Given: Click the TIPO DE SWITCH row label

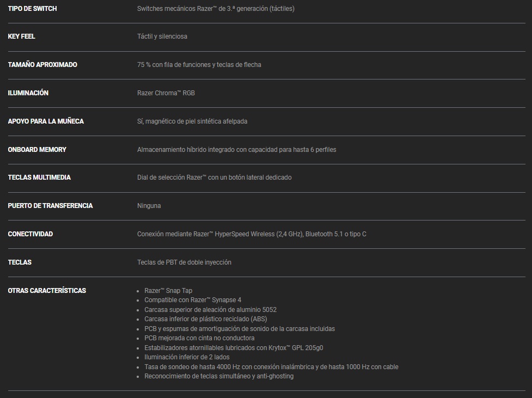Looking at the screenshot, I should tap(32, 9).
